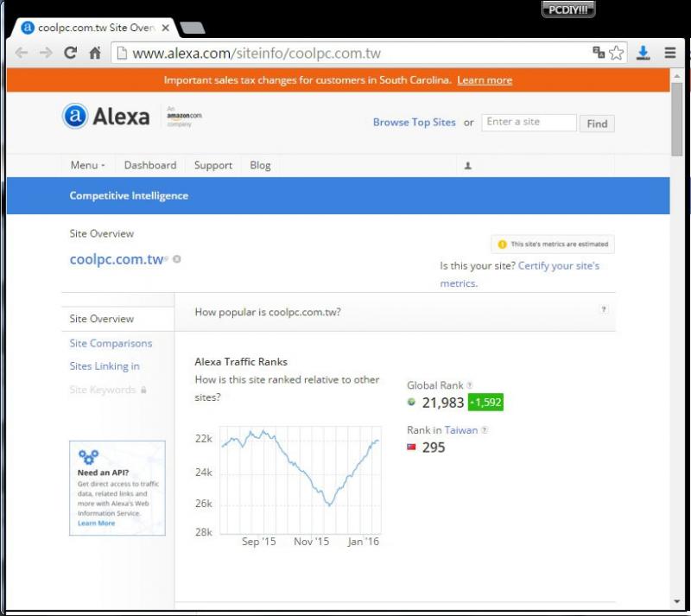The height and width of the screenshot is (616, 691).
Task: Open downloads via the blue download arrow
Action: [x=643, y=53]
